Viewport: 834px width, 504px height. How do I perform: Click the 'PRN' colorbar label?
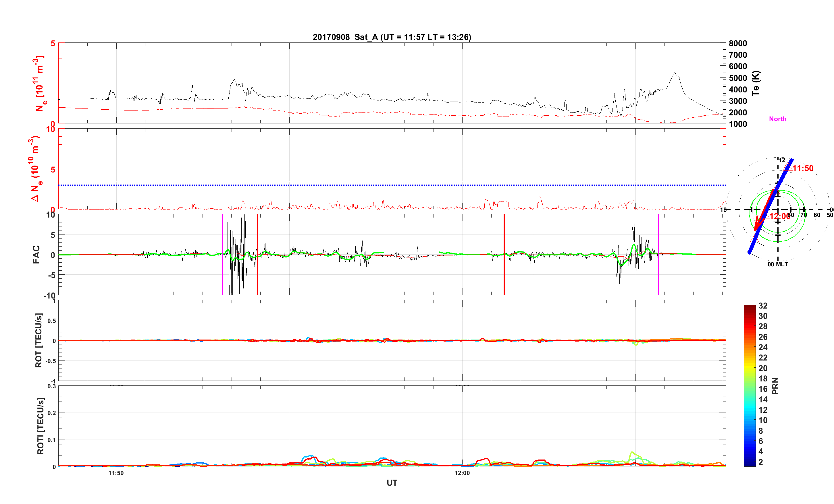point(775,386)
